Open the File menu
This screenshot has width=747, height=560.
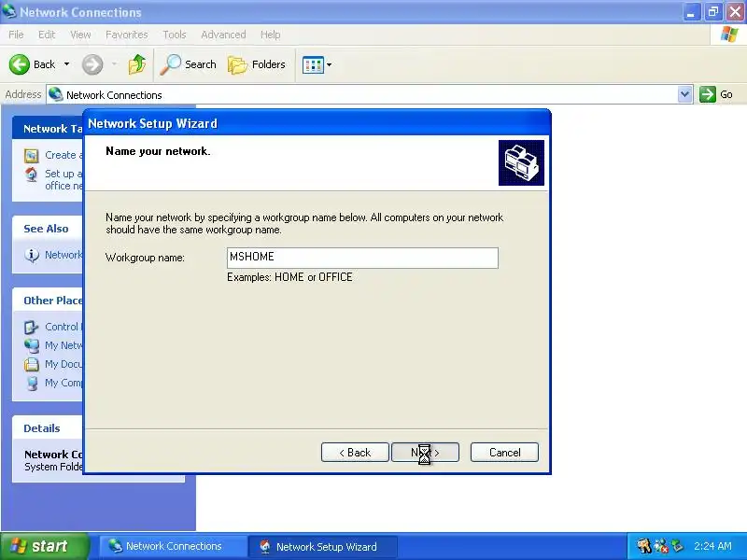click(16, 35)
